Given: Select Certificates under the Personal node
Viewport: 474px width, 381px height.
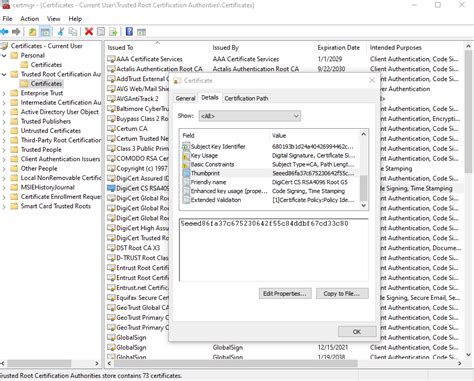Looking at the screenshot, I should 46,65.
